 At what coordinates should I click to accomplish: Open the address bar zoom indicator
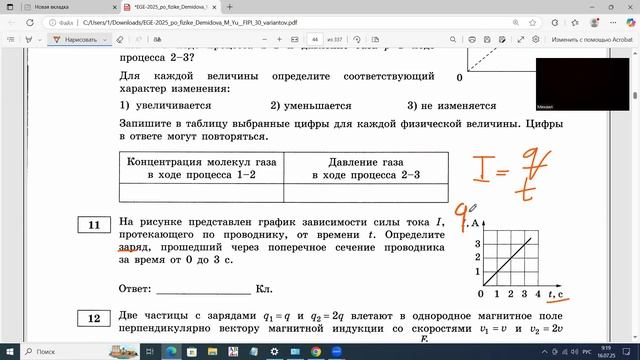click(x=516, y=23)
